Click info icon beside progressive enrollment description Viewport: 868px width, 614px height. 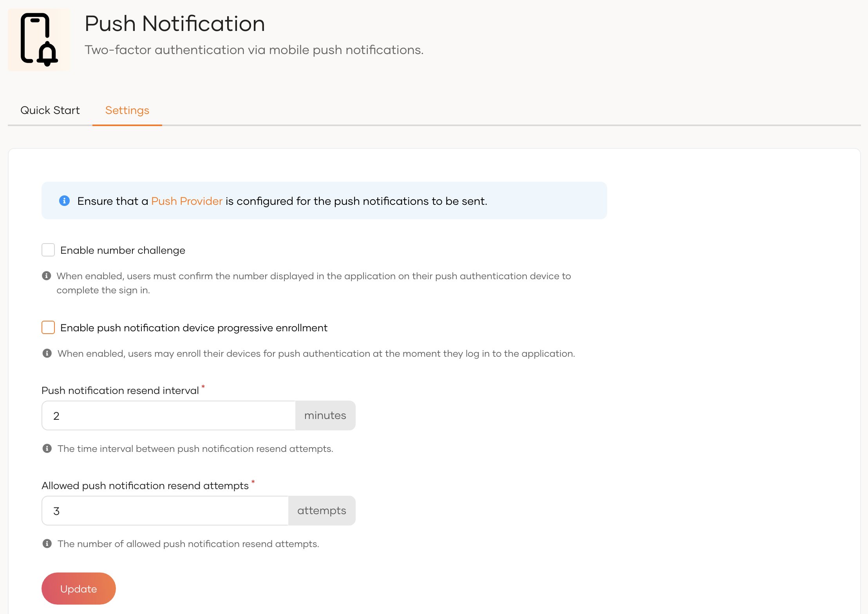[47, 353]
